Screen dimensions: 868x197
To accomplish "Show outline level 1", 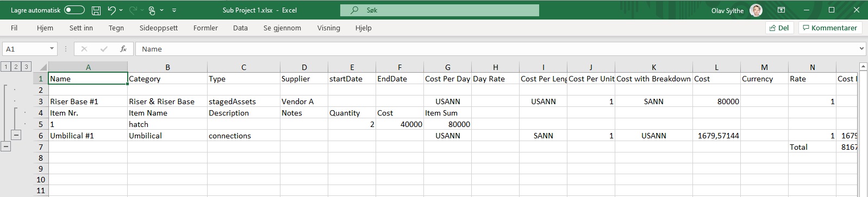I will pos(5,67).
